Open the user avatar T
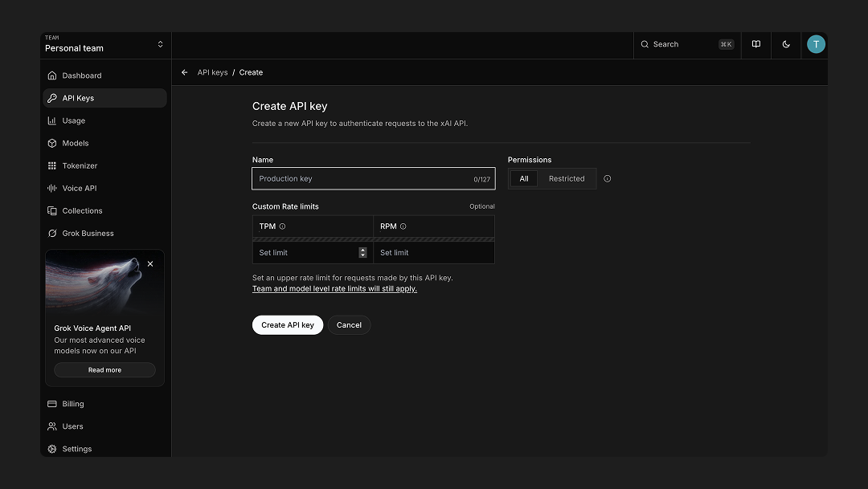The image size is (868, 489). pyautogui.click(x=816, y=44)
